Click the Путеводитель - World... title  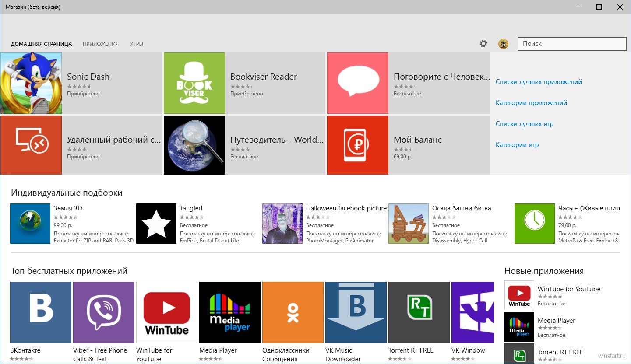coord(277,140)
